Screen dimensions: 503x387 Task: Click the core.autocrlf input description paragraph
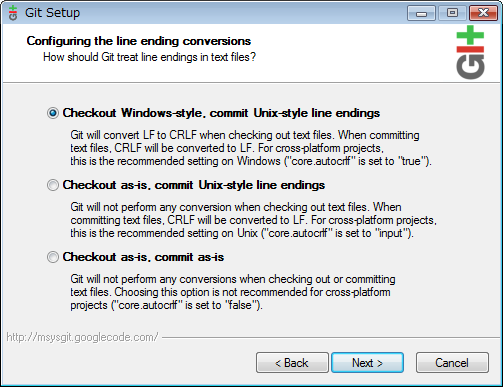(253, 220)
